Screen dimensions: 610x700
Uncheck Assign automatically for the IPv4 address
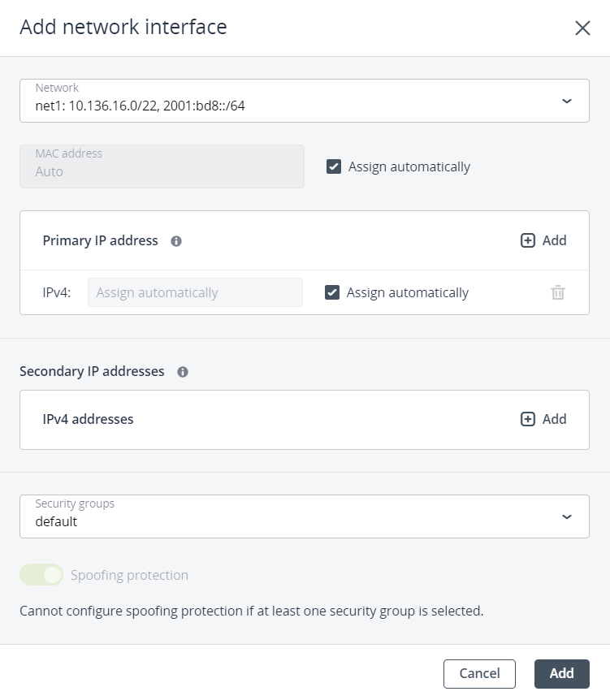(x=332, y=292)
